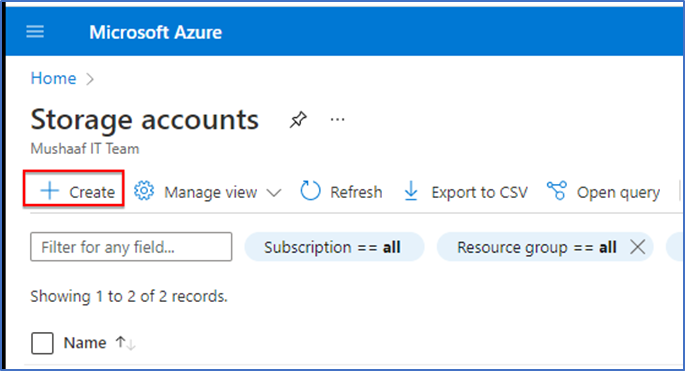Toggle Name column sort arrows
The height and width of the screenshot is (371, 685).
coord(125,343)
